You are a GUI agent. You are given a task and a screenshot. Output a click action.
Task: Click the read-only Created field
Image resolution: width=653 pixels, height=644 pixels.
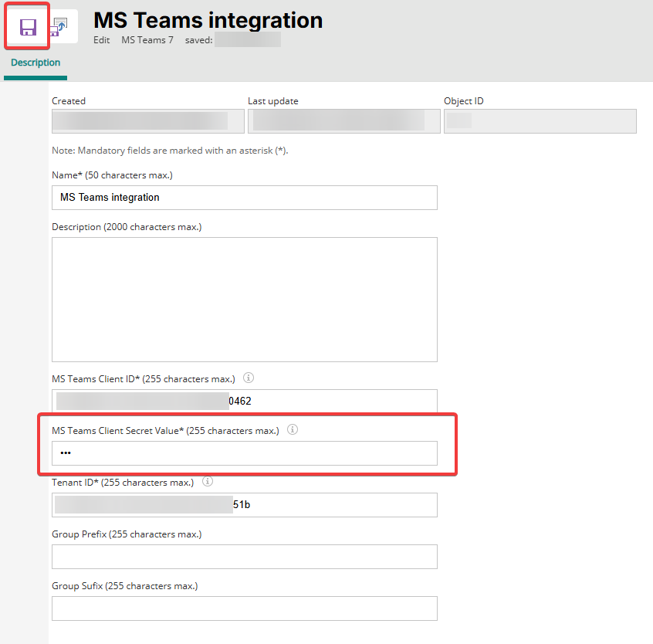[x=148, y=121]
